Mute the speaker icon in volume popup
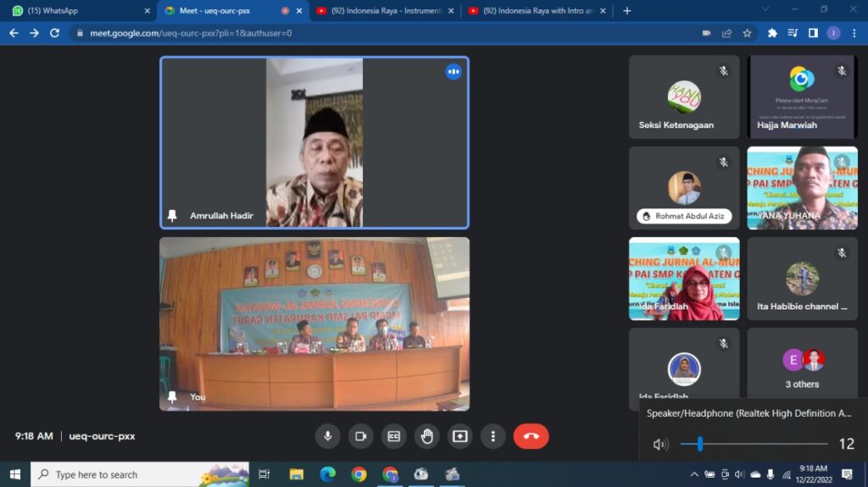 click(x=660, y=444)
